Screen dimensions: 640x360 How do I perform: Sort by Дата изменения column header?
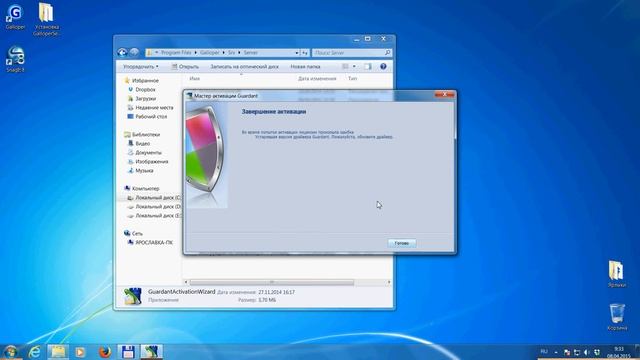[x=317, y=78]
